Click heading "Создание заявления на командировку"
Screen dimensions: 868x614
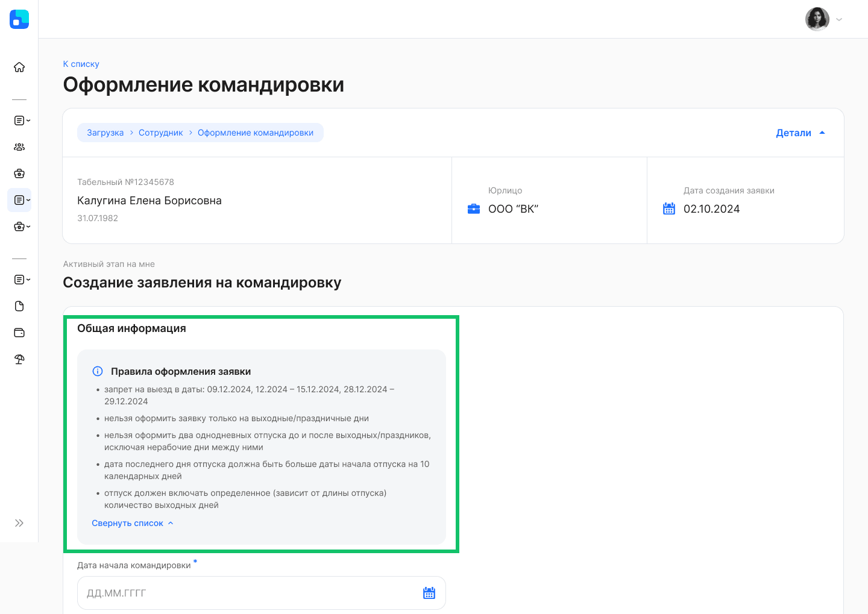point(202,283)
